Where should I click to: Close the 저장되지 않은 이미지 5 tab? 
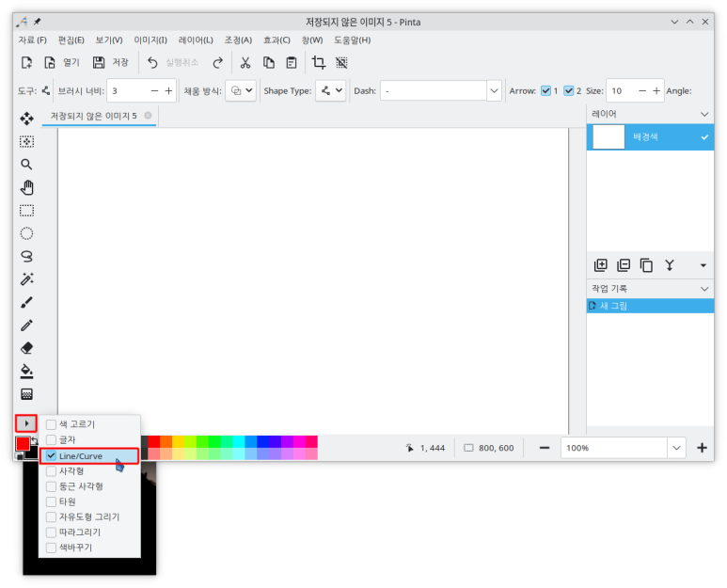tap(148, 116)
